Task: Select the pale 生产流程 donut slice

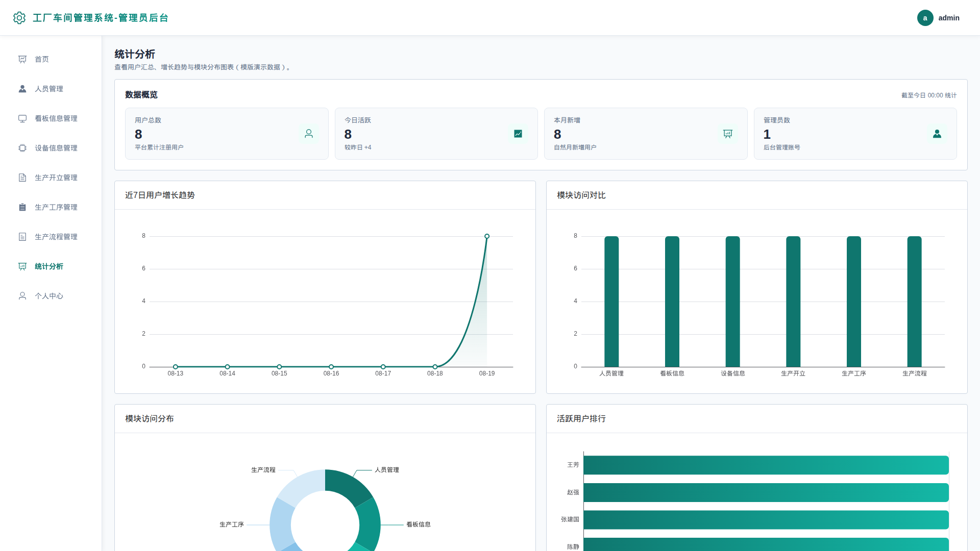Action: (302, 485)
